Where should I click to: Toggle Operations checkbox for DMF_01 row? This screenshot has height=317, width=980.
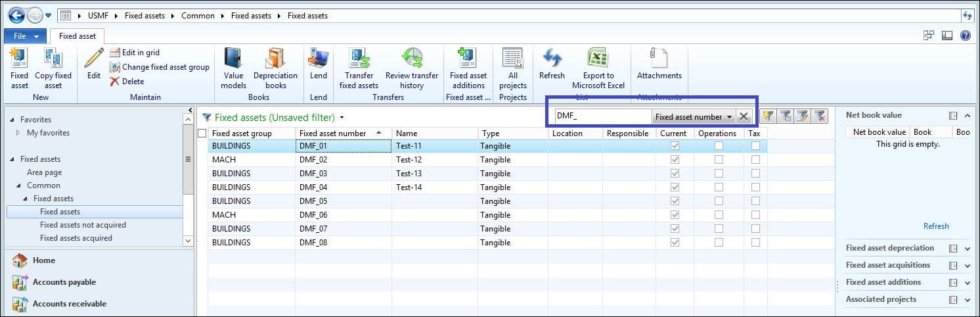719,146
